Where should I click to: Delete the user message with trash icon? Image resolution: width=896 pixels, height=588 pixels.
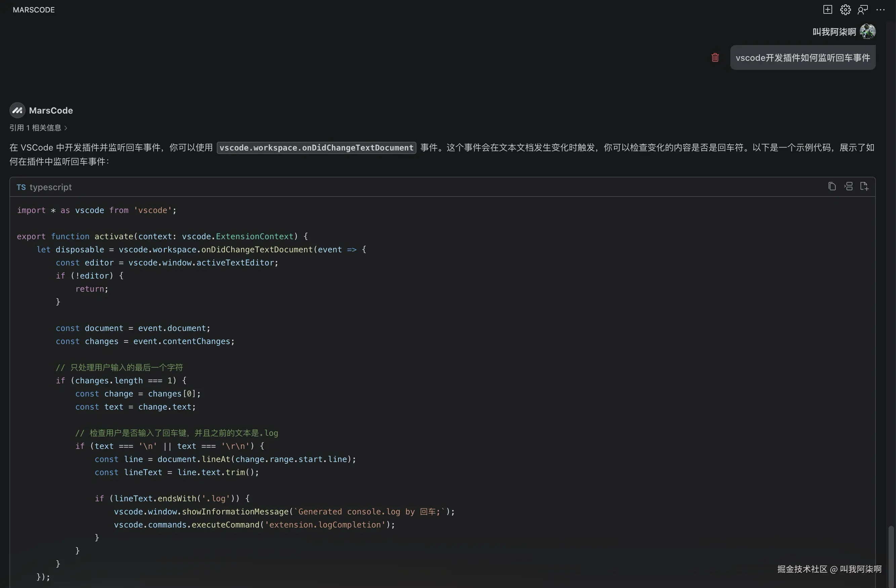(x=715, y=57)
